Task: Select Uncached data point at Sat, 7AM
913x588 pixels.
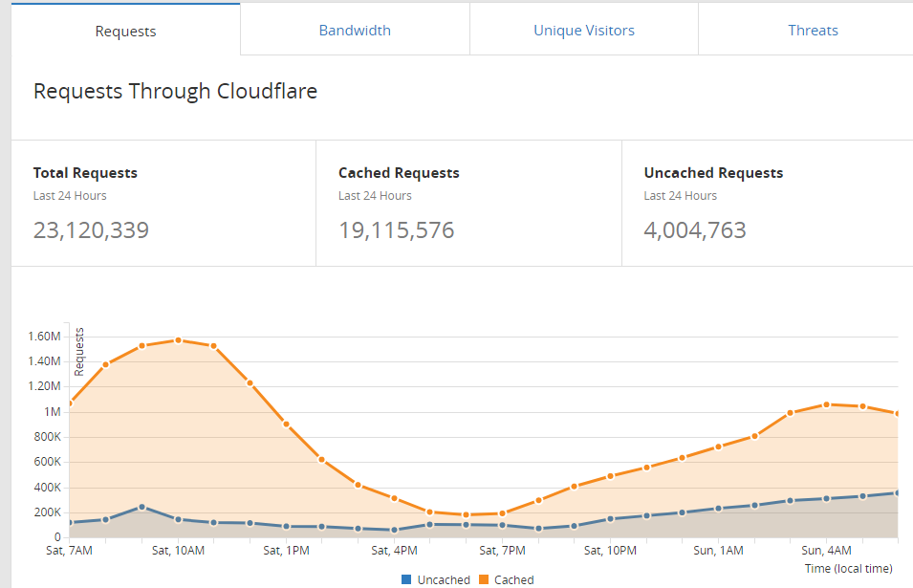Action: (x=70, y=523)
